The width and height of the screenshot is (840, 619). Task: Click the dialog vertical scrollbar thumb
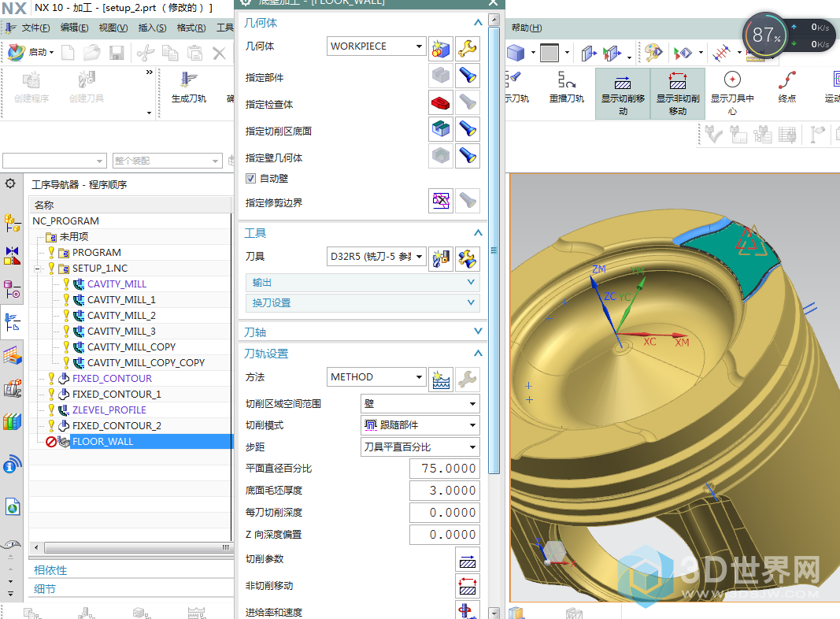click(494, 250)
